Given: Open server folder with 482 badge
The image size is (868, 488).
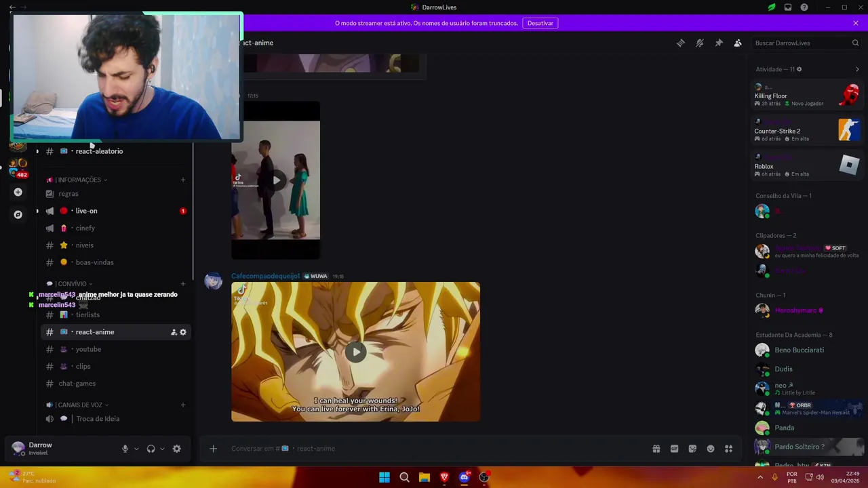Looking at the screenshot, I should point(18,168).
